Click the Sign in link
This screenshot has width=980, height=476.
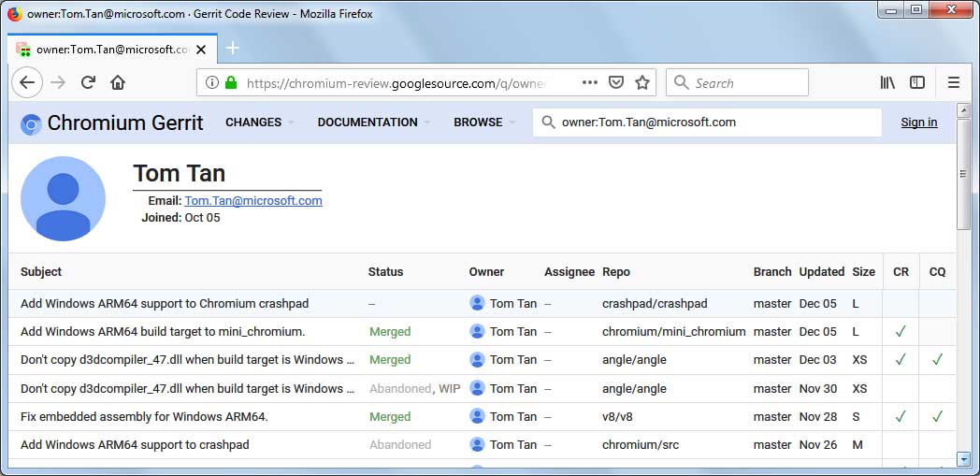[918, 122]
